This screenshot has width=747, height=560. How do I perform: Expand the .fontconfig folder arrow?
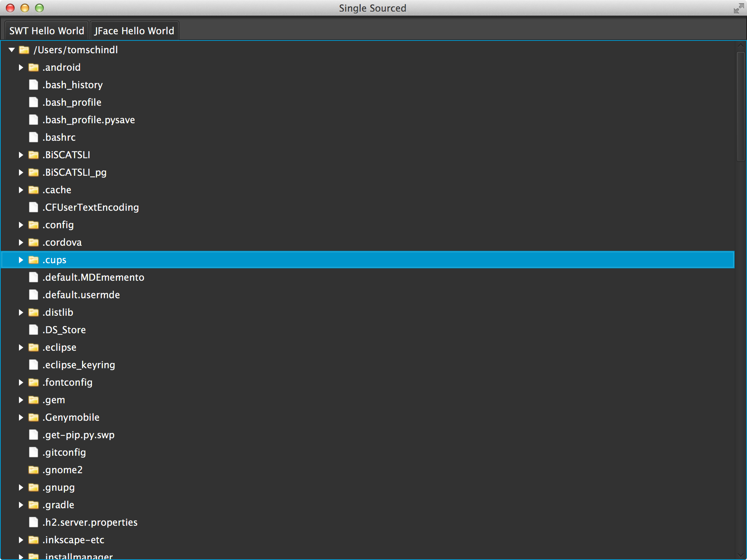click(x=21, y=382)
